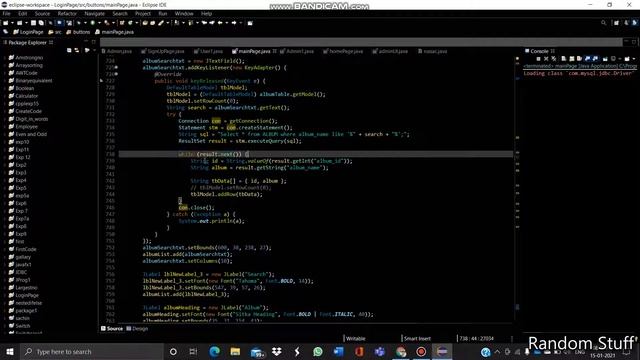Expand the LoginPage project in tree

tap(5, 295)
